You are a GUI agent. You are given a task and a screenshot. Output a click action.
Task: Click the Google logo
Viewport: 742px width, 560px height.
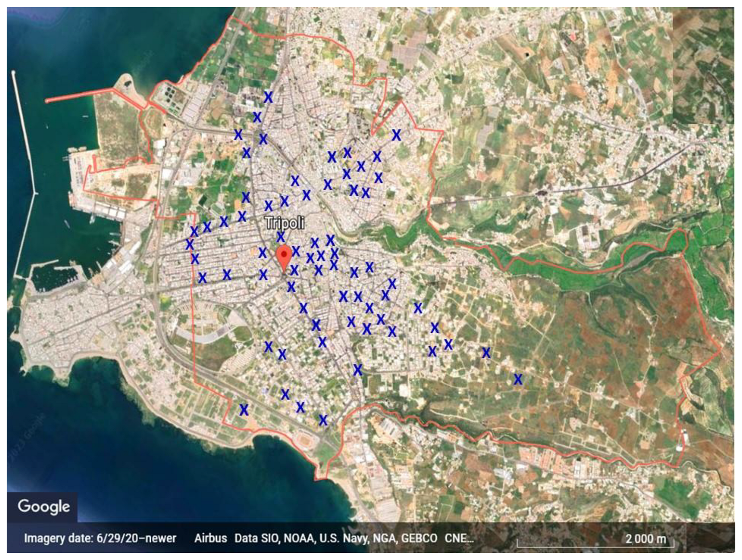coord(44,506)
